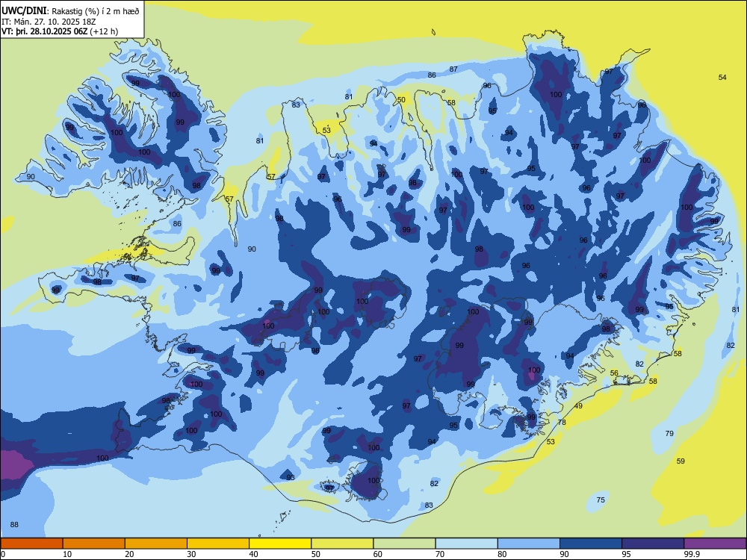Click the legend label '20'

pyautogui.click(x=129, y=554)
